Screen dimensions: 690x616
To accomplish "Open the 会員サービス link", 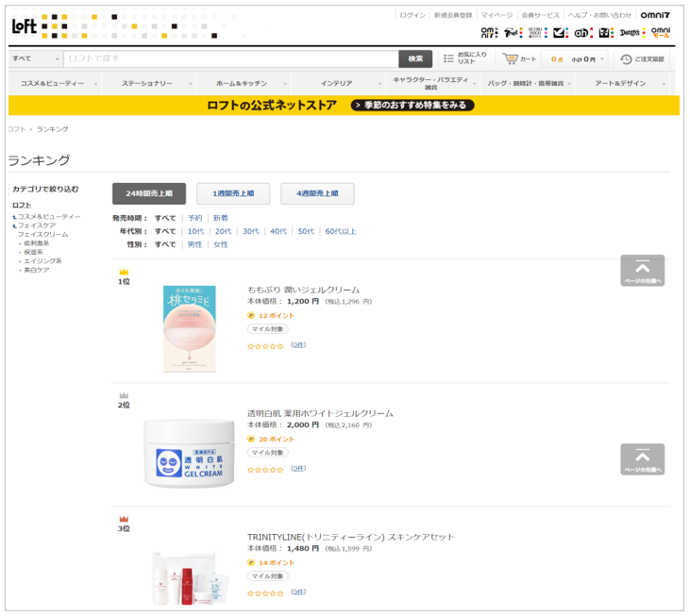I will [x=540, y=15].
